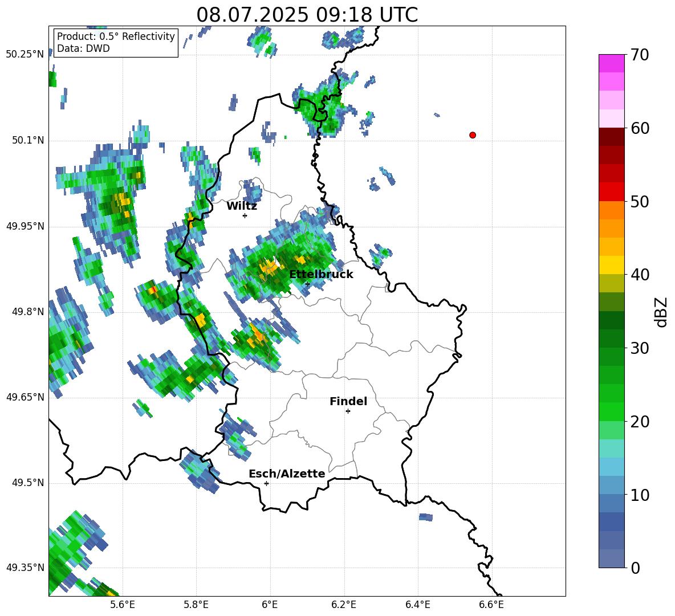Click the 6.4°E longitude label
Viewport: 675px width, 616px height.
pos(417,605)
